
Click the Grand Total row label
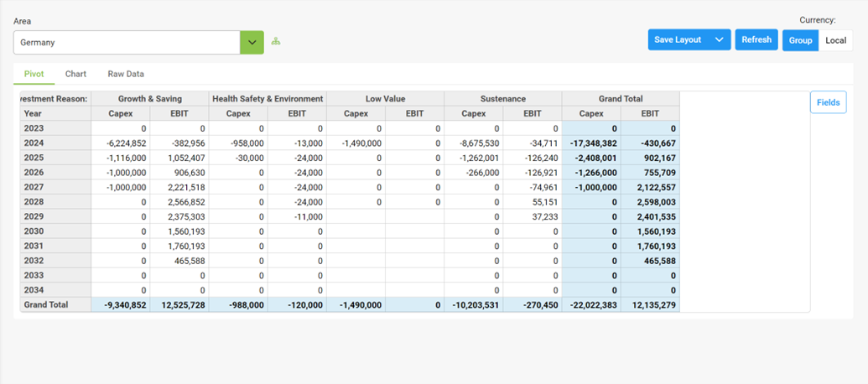pyautogui.click(x=55, y=304)
